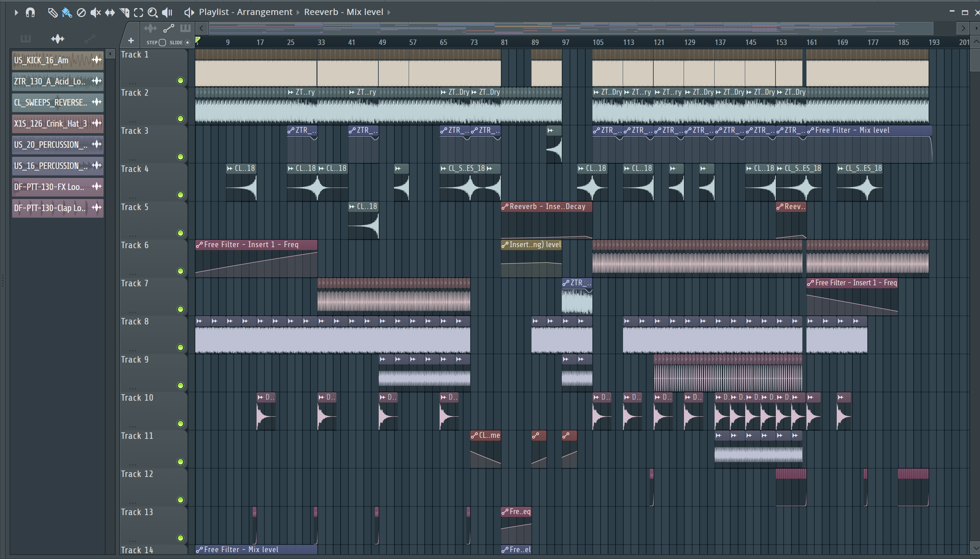
Task: Select the Playback speaker tool
Action: 167,13
